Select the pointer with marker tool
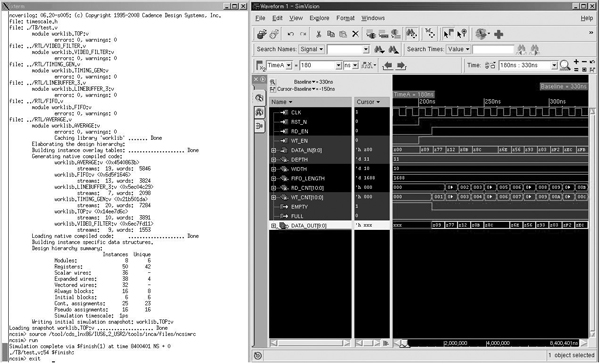This screenshot has width=600, height=364. [462, 34]
